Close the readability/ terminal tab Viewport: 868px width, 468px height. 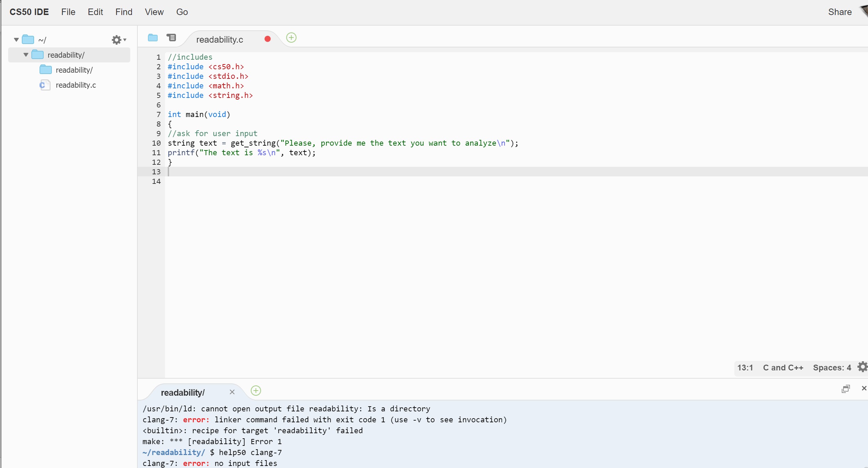click(232, 392)
